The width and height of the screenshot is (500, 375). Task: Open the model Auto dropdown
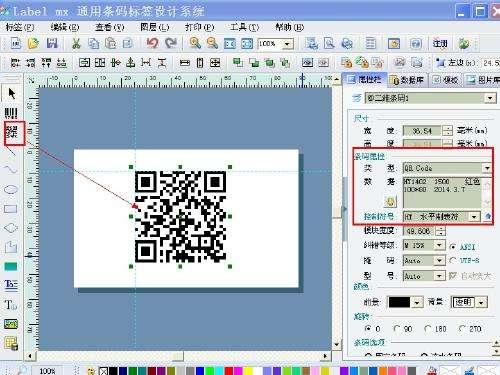(x=439, y=276)
